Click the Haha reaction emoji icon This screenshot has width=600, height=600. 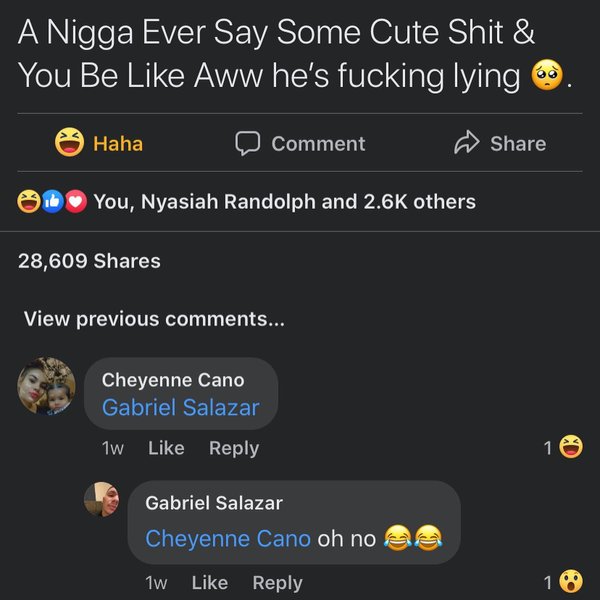[69, 144]
